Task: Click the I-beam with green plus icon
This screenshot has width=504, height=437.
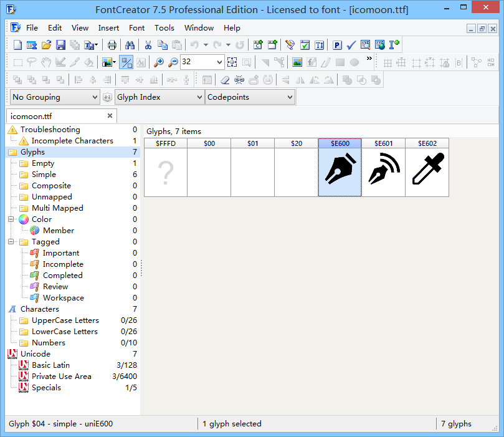Action: point(394,45)
